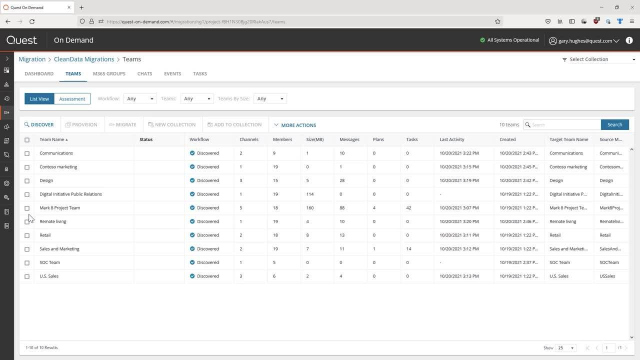Open the Teams filter dropdown
The width and height of the screenshot is (640, 360).
pyautogui.click(x=197, y=99)
